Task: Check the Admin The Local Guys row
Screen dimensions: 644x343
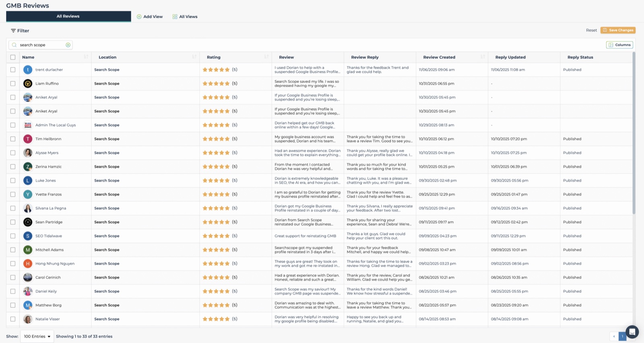Action: coord(13,125)
